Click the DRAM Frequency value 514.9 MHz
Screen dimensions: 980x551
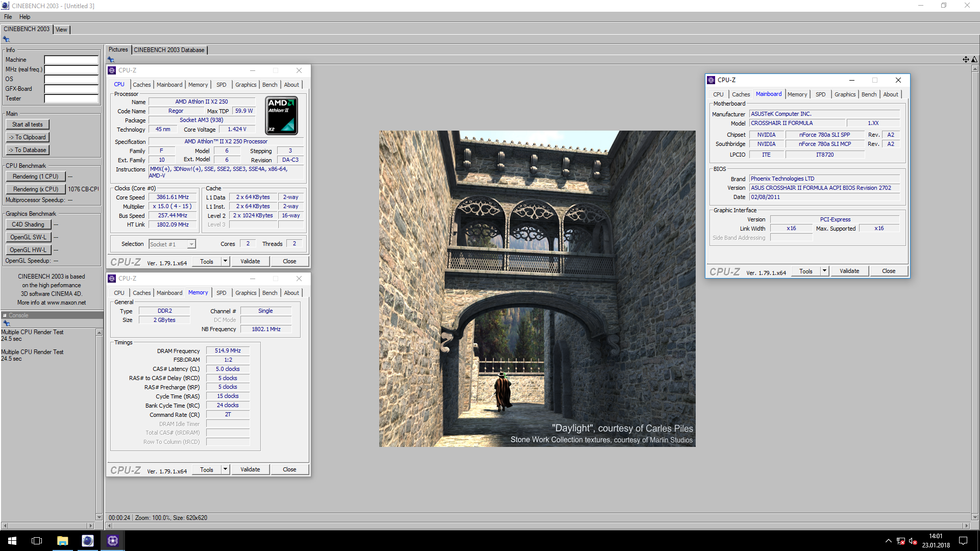228,351
